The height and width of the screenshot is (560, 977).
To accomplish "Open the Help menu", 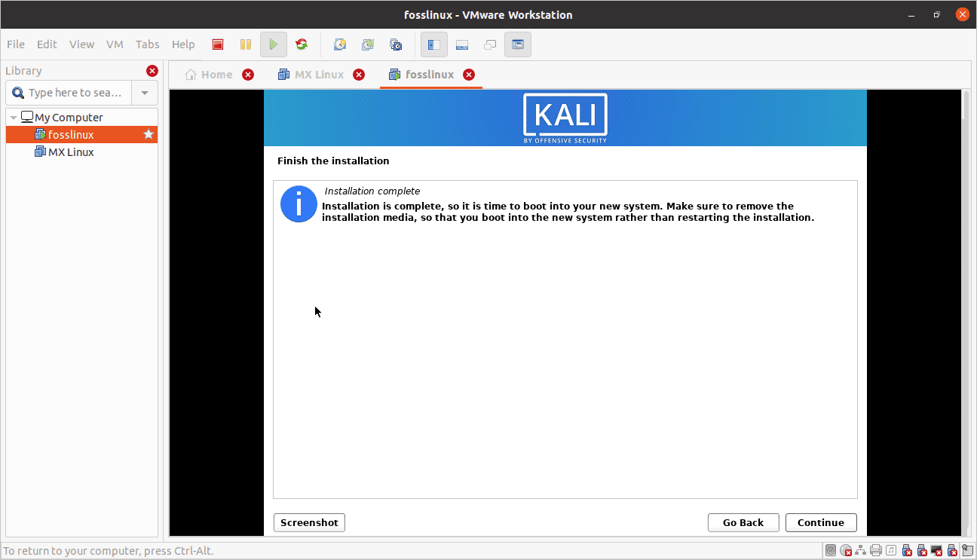I will pyautogui.click(x=183, y=44).
